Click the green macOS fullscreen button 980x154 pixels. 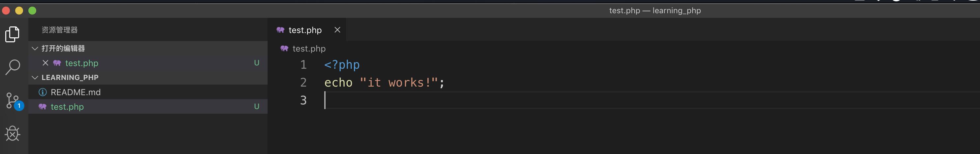[x=32, y=11]
